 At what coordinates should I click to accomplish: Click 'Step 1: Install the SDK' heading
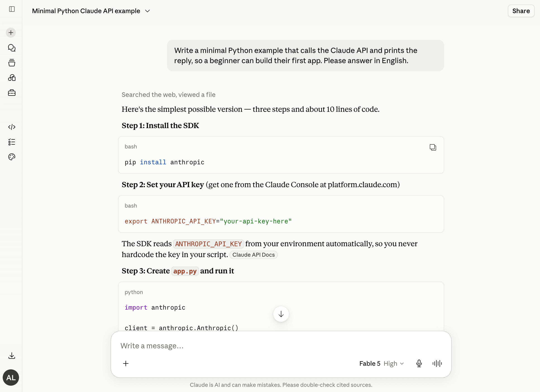[160, 126]
